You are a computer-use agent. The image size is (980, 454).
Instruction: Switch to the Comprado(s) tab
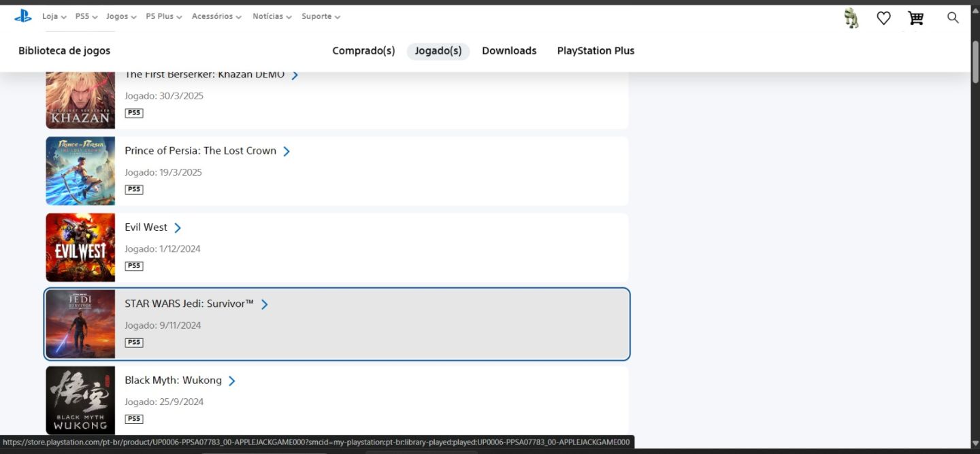coord(363,51)
